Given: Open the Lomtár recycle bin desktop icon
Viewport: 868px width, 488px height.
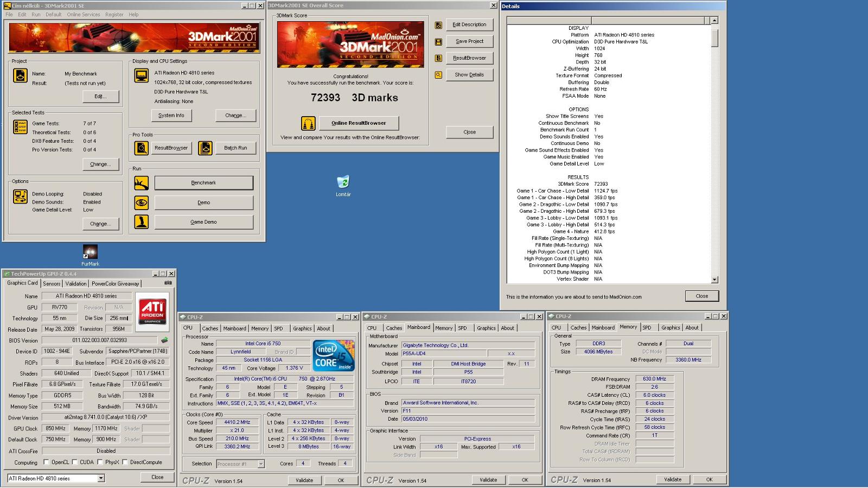Looking at the screenshot, I should point(343,186).
